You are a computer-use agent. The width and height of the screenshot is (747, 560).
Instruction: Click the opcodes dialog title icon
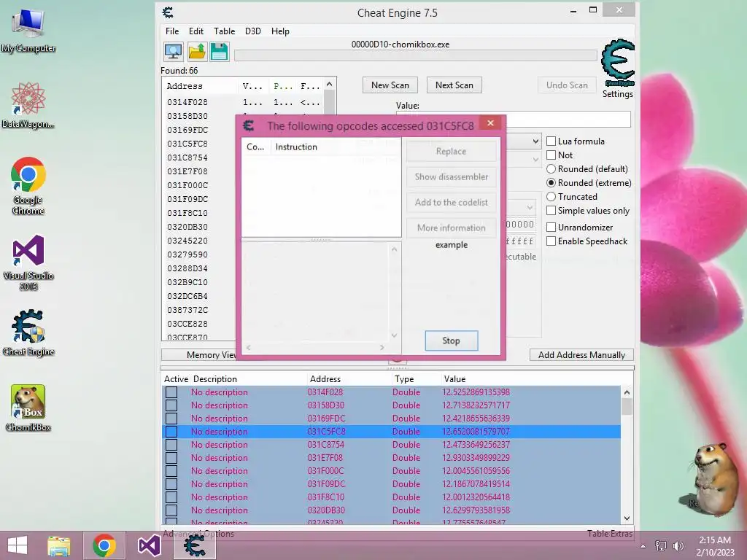[248, 125]
